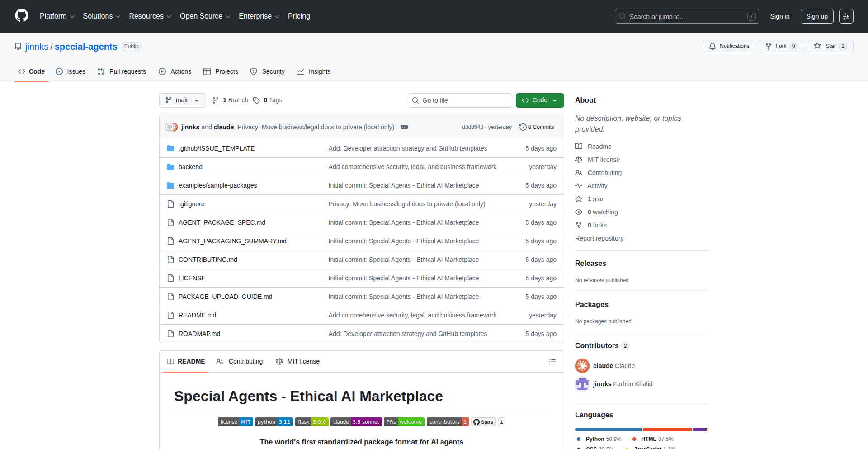Switch to the Insights tab
The image size is (868, 449).
[x=314, y=71]
